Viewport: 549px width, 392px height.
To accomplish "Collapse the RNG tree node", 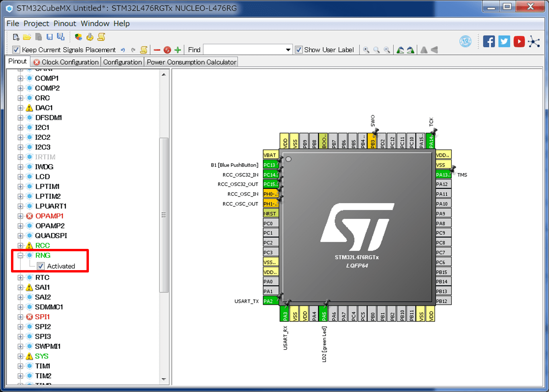I will pyautogui.click(x=20, y=256).
